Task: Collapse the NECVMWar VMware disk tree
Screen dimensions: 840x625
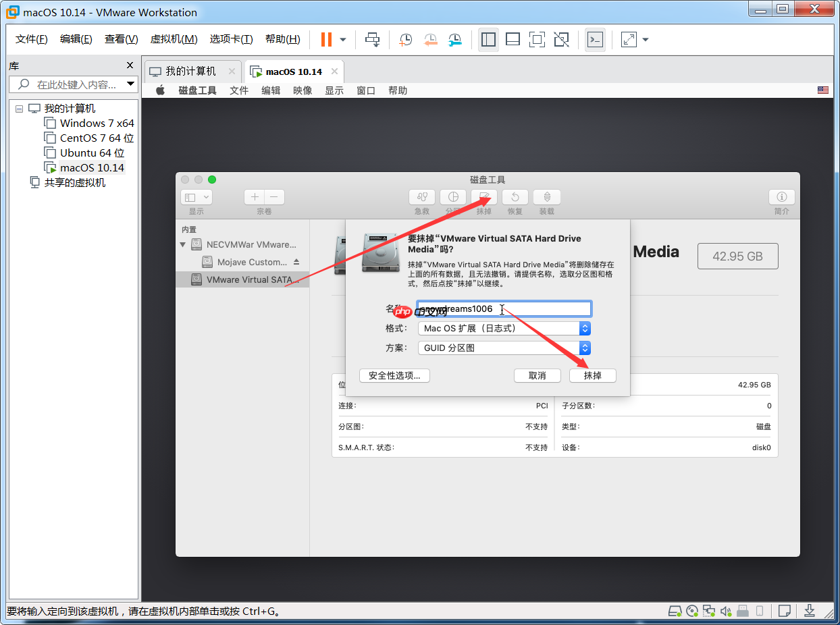Action: (x=182, y=244)
